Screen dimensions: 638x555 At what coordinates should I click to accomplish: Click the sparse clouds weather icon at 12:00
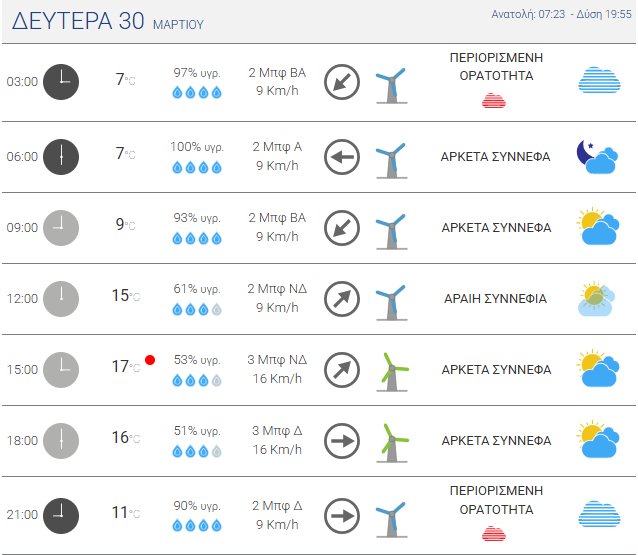597,299
